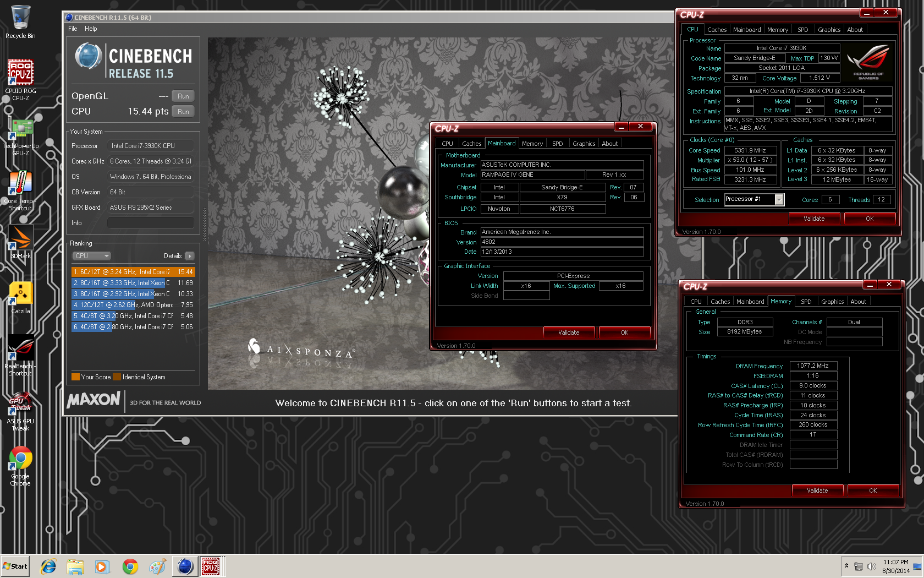Open the CPU ranking dropdown
Viewport: 924px width, 578px height.
[91, 256]
